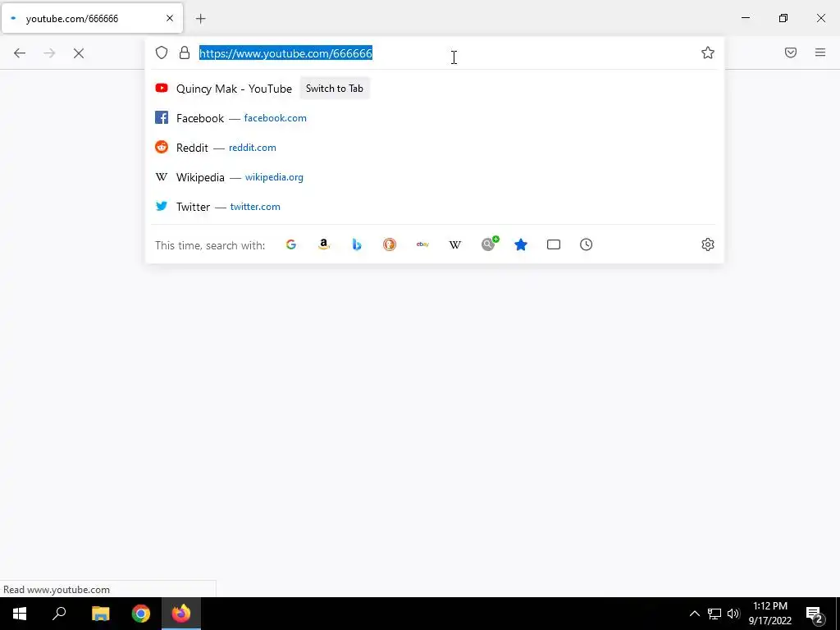The height and width of the screenshot is (630, 840).
Task: Click the padlock site info icon
Action: [x=185, y=52]
